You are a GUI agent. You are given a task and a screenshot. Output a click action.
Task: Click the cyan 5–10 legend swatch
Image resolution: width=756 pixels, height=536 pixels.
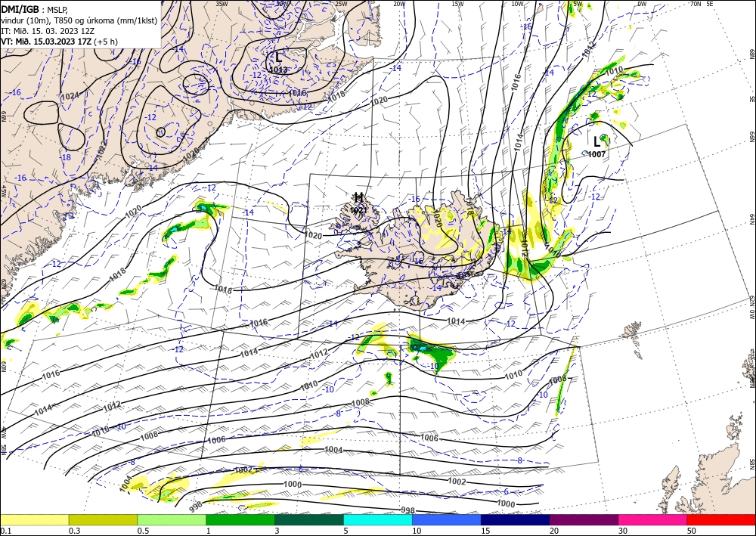pyautogui.click(x=378, y=519)
